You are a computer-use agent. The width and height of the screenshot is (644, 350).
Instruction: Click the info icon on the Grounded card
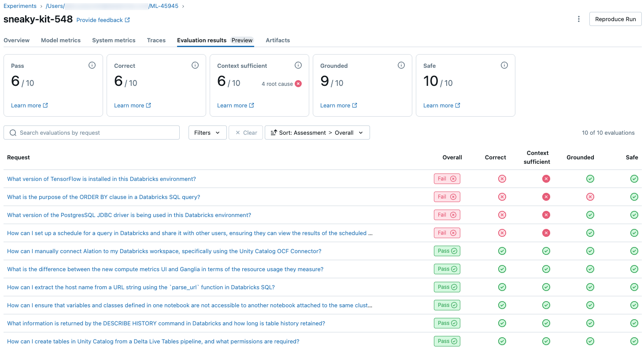(x=401, y=65)
